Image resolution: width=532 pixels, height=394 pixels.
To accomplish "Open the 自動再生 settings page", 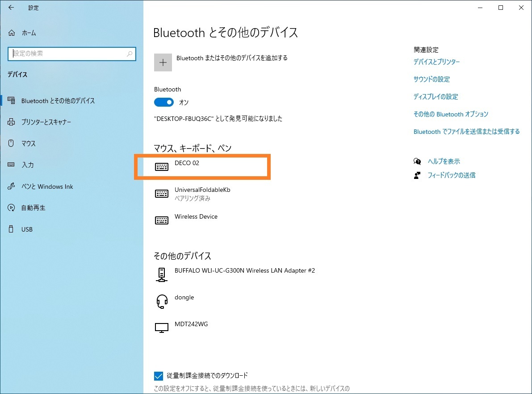I will [x=33, y=207].
